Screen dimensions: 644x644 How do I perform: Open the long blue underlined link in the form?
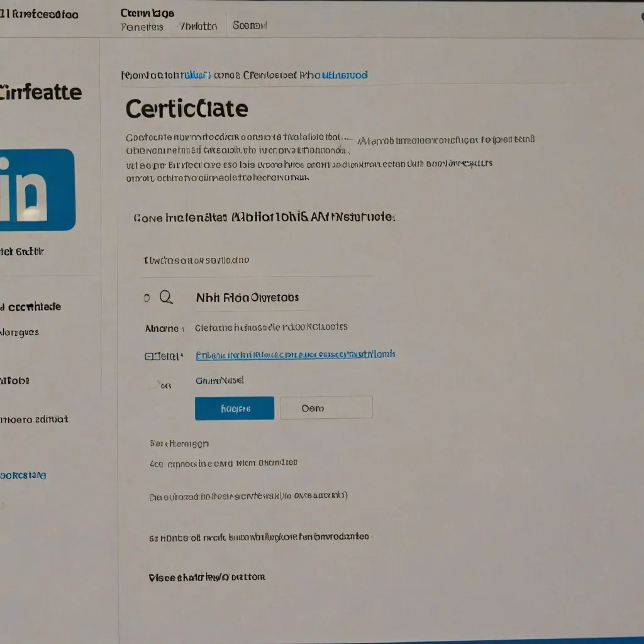(296, 355)
